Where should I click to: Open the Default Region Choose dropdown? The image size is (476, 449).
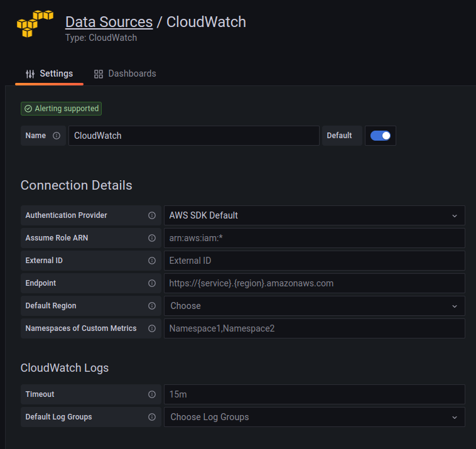pyautogui.click(x=315, y=306)
